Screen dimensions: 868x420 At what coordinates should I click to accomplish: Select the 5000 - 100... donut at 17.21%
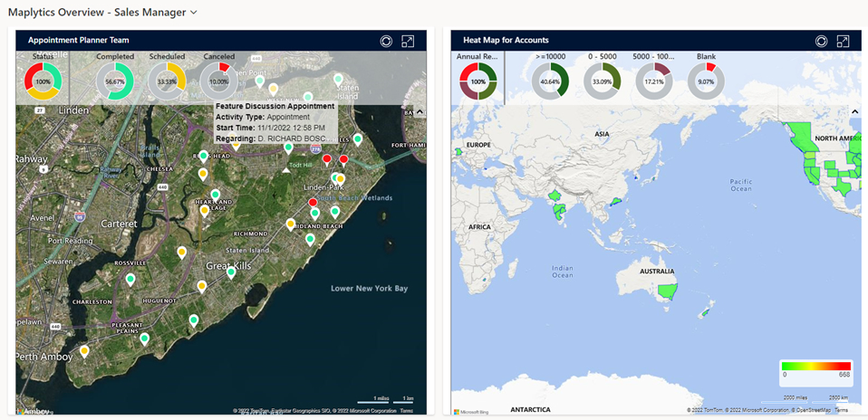click(654, 81)
